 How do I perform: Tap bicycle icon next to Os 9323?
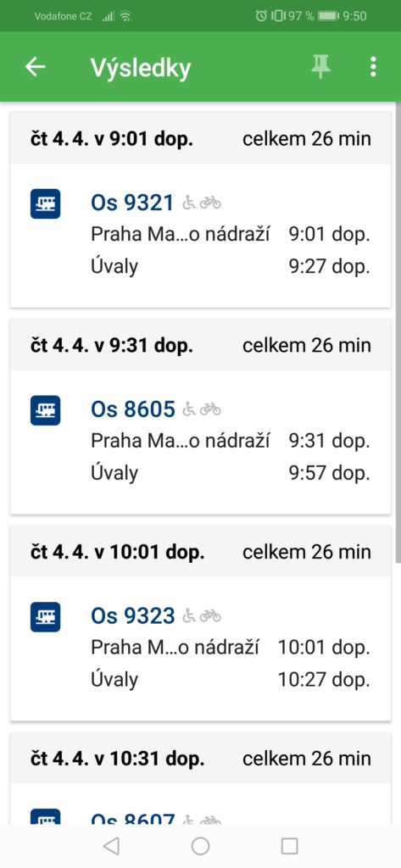tap(210, 616)
